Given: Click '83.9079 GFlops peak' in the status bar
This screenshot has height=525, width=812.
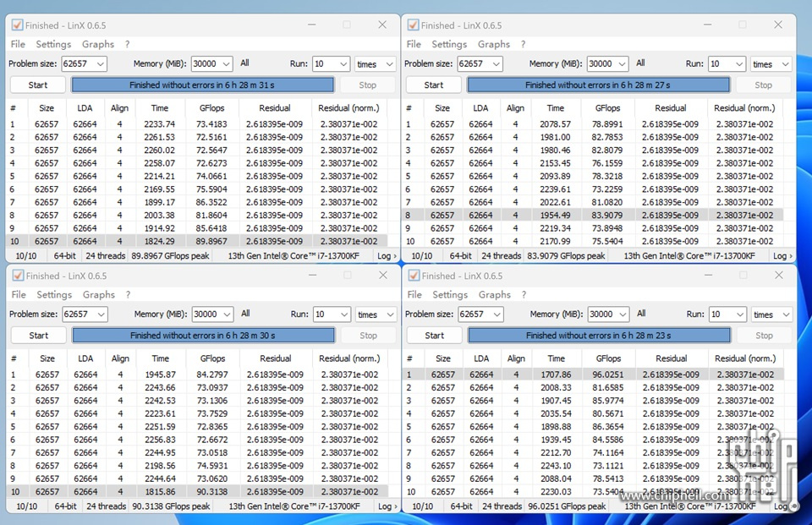Looking at the screenshot, I should coord(566,256).
